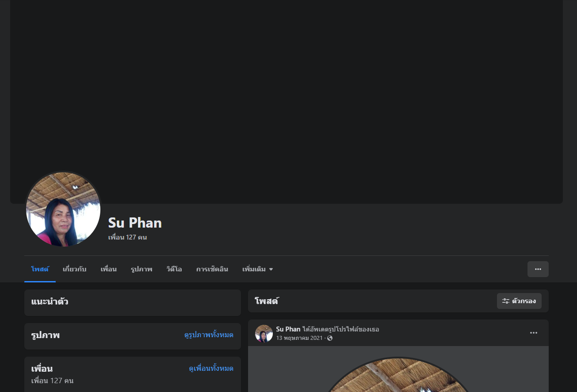Switch to the เกี่ยวกับ tab

75,269
